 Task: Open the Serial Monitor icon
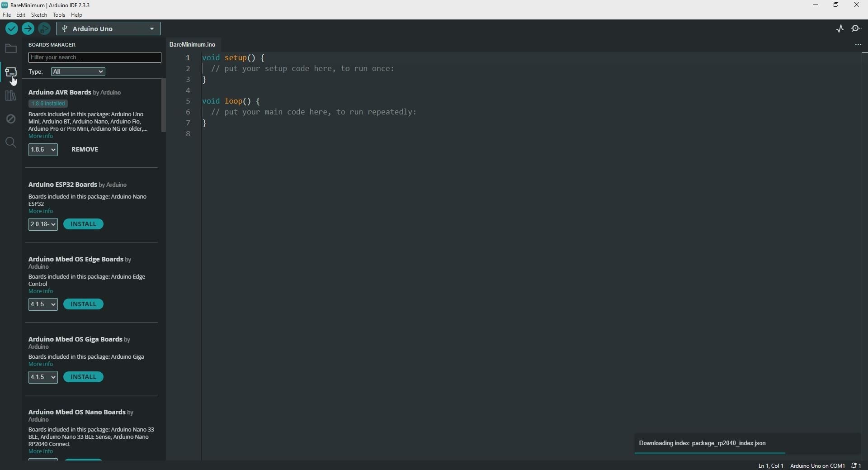point(857,29)
